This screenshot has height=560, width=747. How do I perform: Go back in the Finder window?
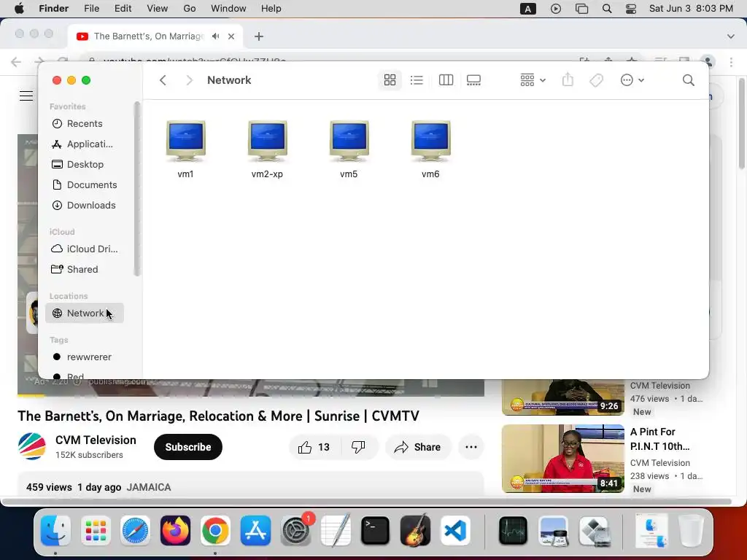coord(163,80)
